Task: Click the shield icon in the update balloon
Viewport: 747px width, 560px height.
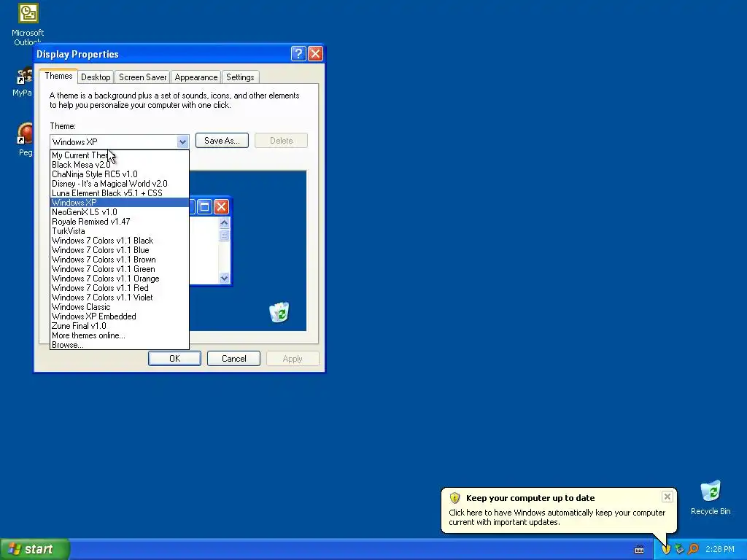Action: tap(454, 498)
